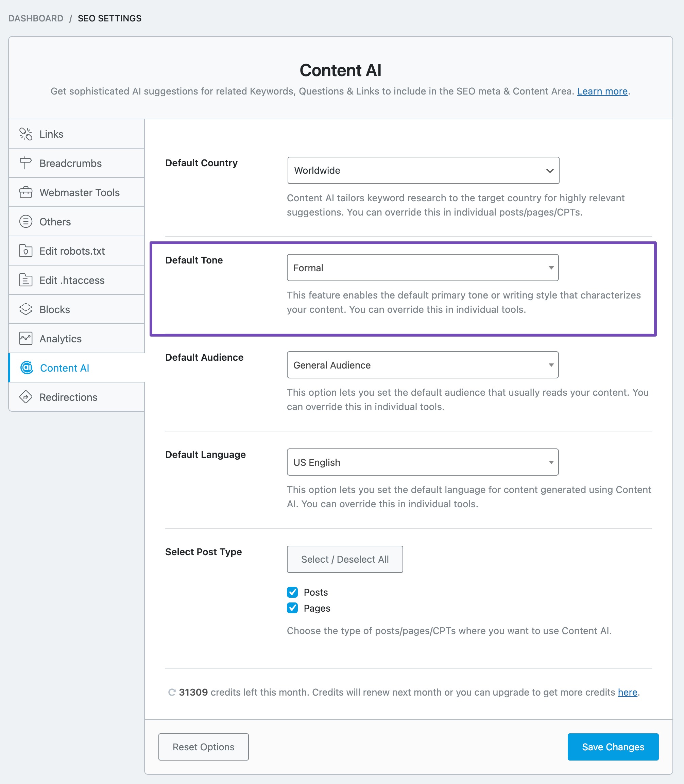Uncheck the Pages checkbox
Viewport: 684px width, 784px height.
(x=292, y=608)
